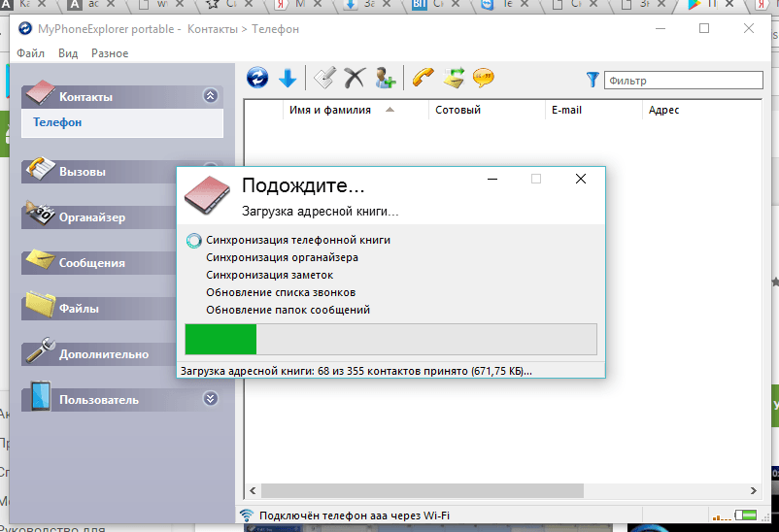Click the orange chat bubble icon
The width and height of the screenshot is (779, 532).
point(483,78)
